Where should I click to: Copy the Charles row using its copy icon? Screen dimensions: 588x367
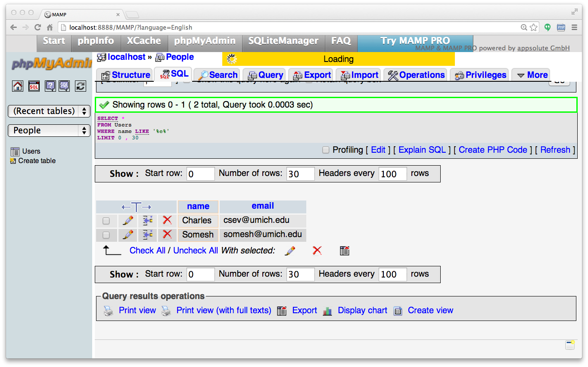point(148,221)
